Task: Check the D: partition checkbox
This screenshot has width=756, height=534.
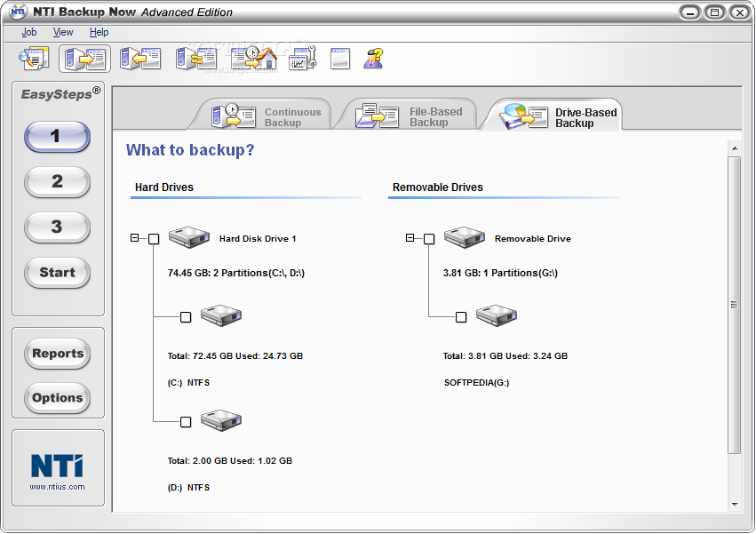Action: click(186, 422)
